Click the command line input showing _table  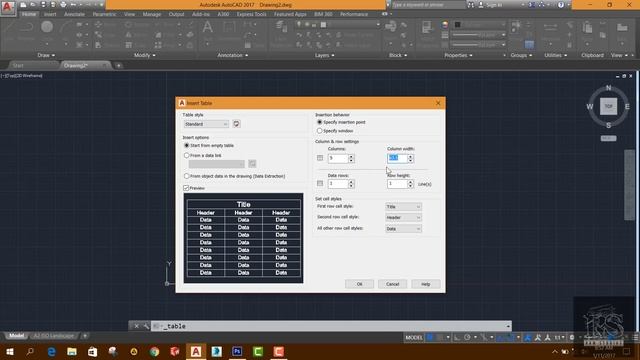tap(331, 326)
